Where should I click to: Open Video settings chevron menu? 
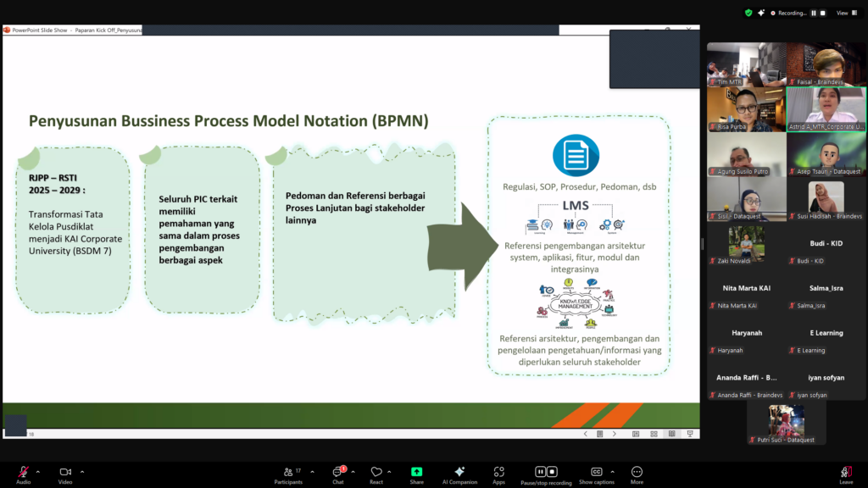(81, 471)
